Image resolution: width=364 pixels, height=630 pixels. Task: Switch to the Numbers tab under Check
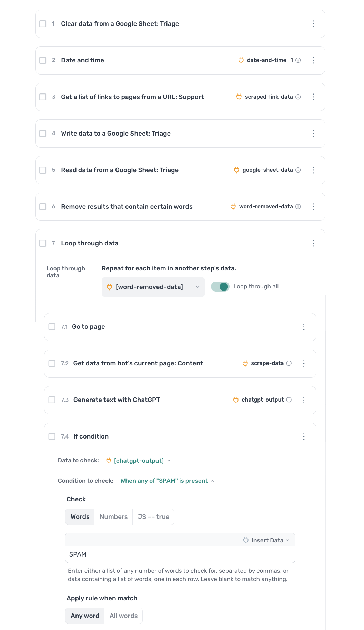tap(113, 516)
